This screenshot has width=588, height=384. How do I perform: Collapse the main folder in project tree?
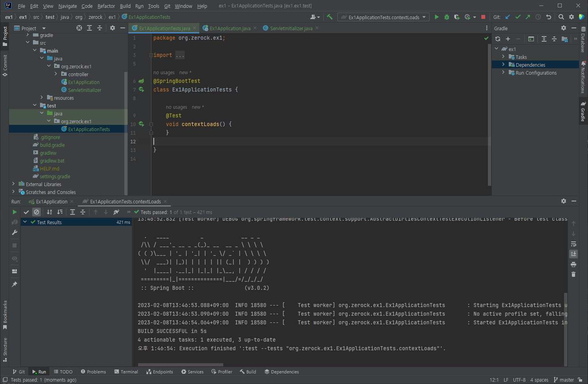tap(35, 50)
